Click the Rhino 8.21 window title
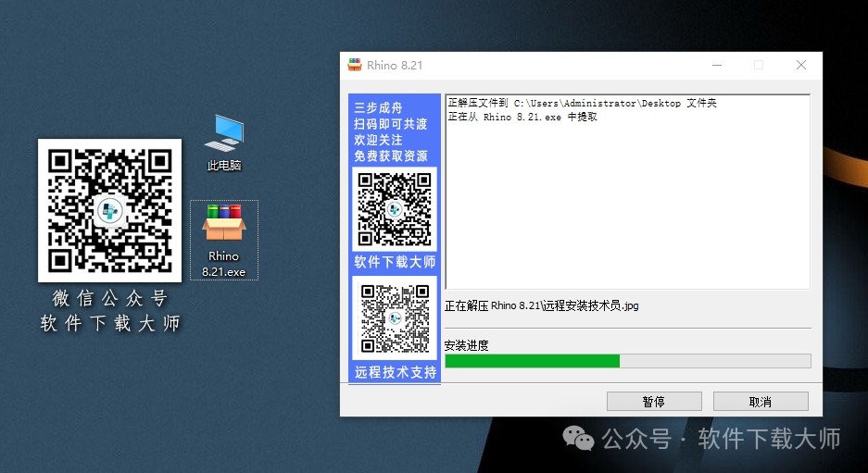The height and width of the screenshot is (473, 868). click(395, 66)
